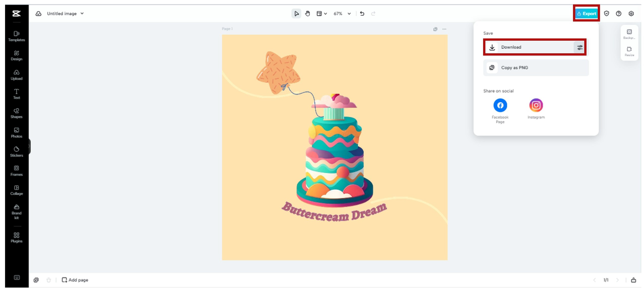The image size is (644, 293).
Task: Click Copy as PNG
Action: click(x=536, y=67)
